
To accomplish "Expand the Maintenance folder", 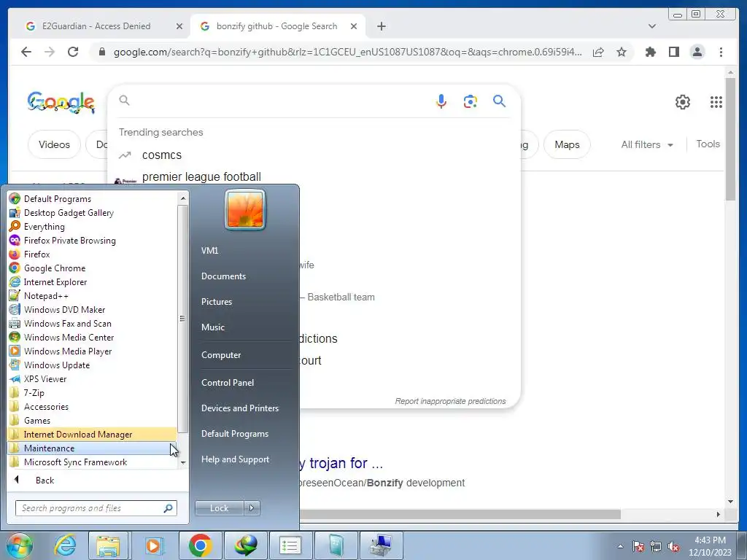I will pyautogui.click(x=92, y=448).
